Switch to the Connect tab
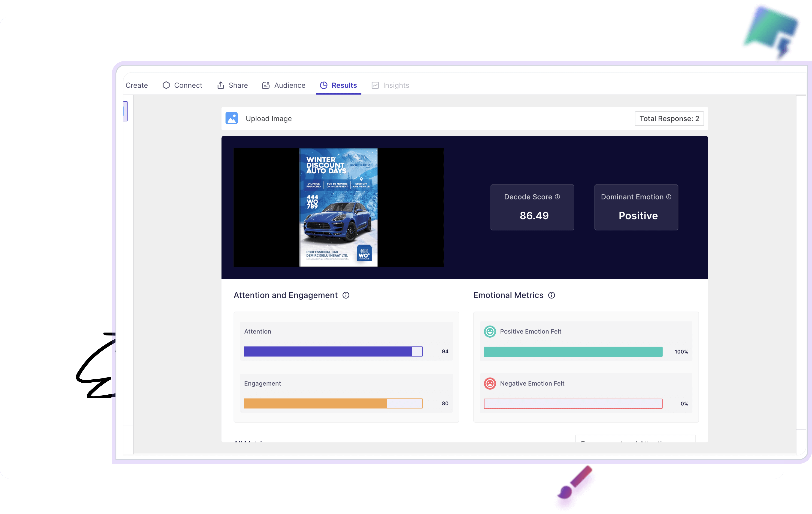The image size is (812, 514). [182, 85]
